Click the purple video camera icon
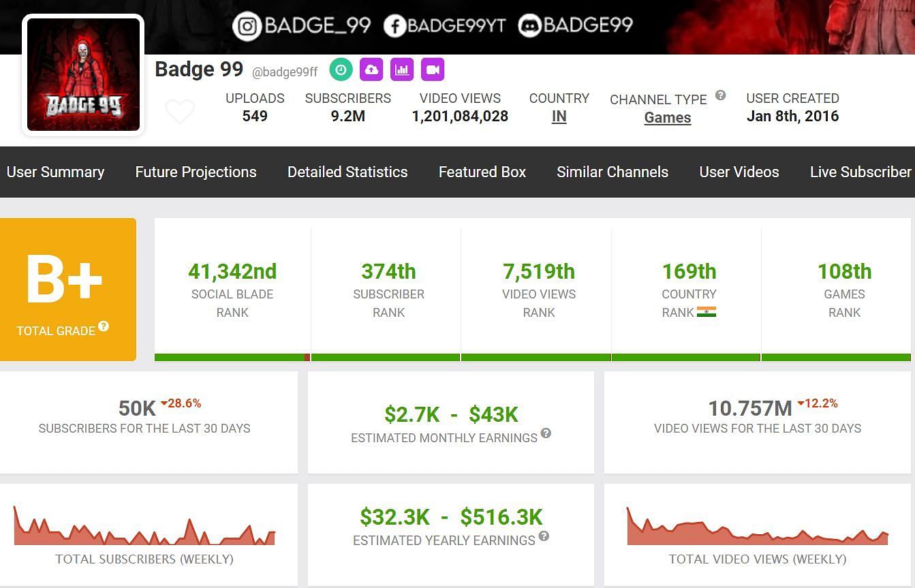This screenshot has width=915, height=588. (433, 69)
